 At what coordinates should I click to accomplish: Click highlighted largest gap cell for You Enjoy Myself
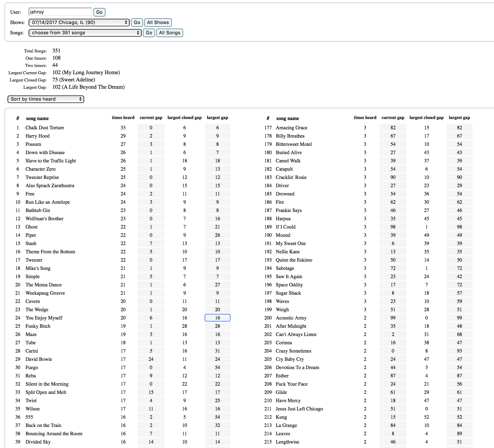tap(217, 318)
